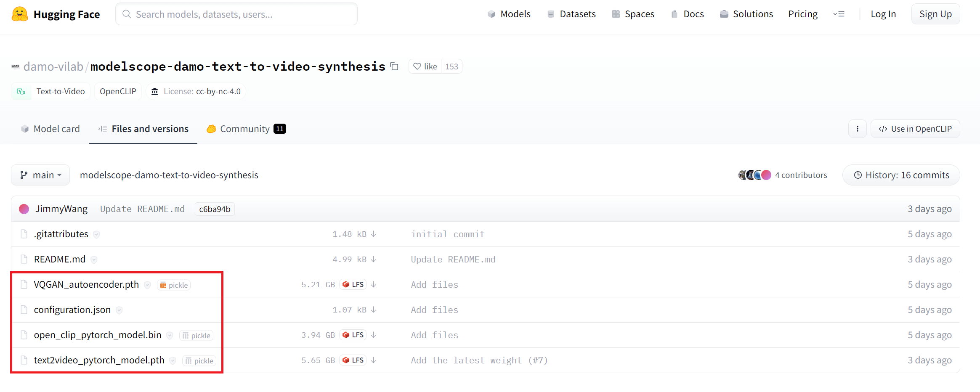Download the VQGAN_autoencoder.pth file
The image size is (980, 392).
pyautogui.click(x=374, y=284)
